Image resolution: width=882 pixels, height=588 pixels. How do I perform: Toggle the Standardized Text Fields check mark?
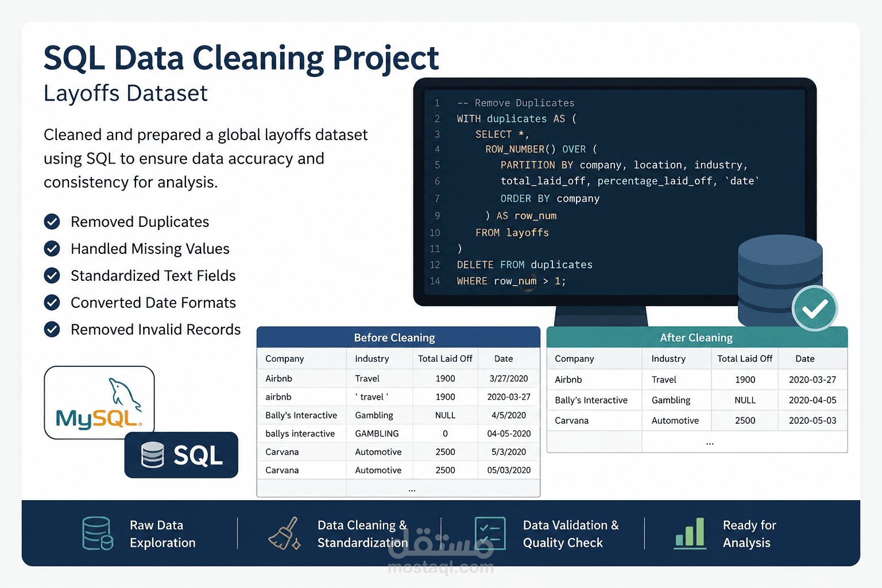[52, 276]
